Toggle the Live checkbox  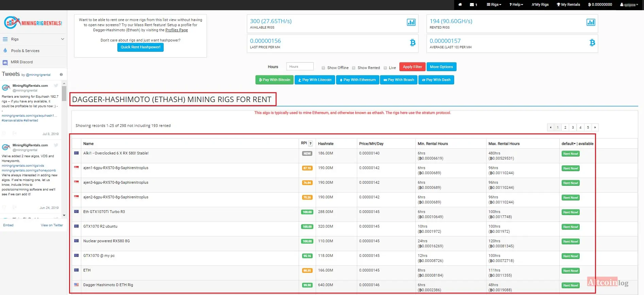point(385,68)
